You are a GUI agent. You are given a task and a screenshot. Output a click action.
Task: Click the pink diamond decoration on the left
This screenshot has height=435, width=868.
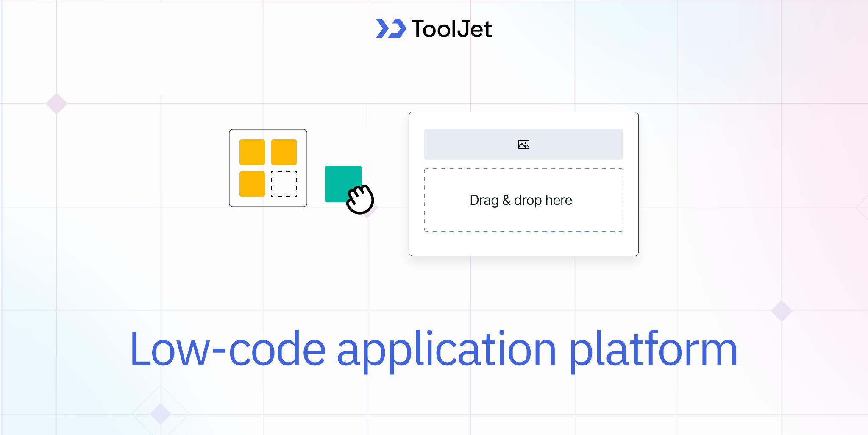[56, 103]
